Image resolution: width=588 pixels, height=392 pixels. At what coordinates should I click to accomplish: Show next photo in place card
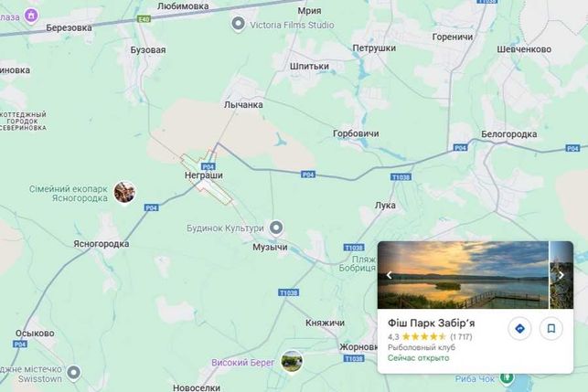pos(561,275)
